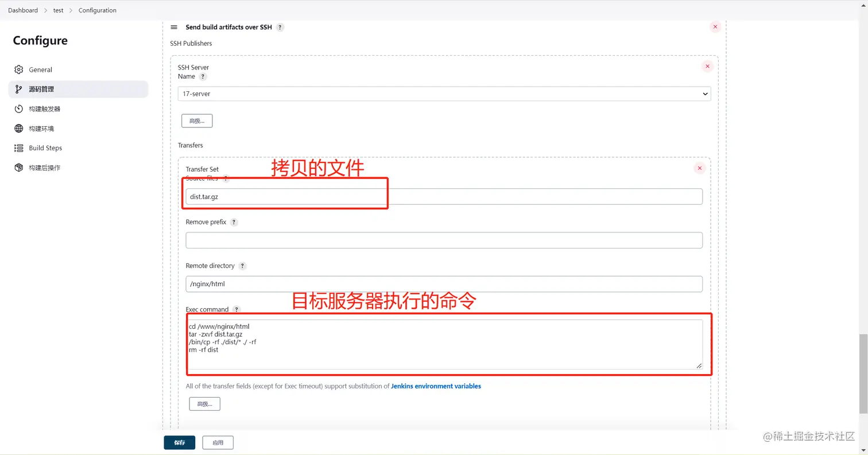Show help for Remote directory
This screenshot has width=868, height=455.
pyautogui.click(x=242, y=266)
